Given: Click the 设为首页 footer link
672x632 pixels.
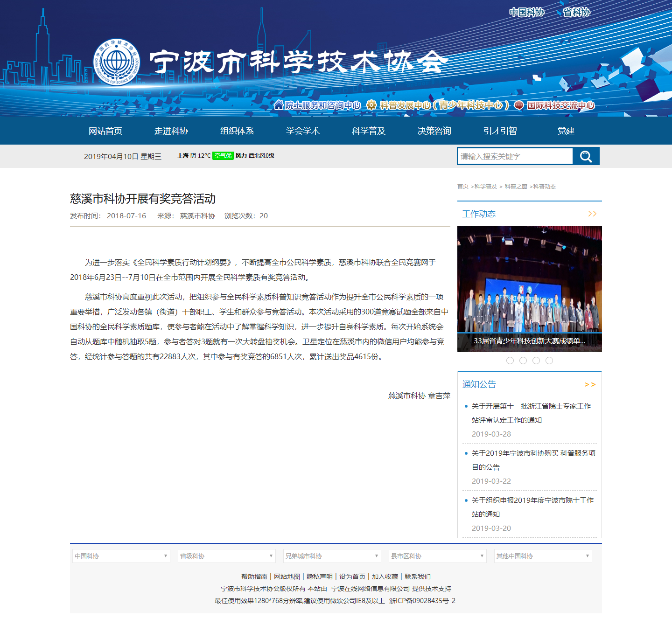Looking at the screenshot, I should tap(352, 577).
